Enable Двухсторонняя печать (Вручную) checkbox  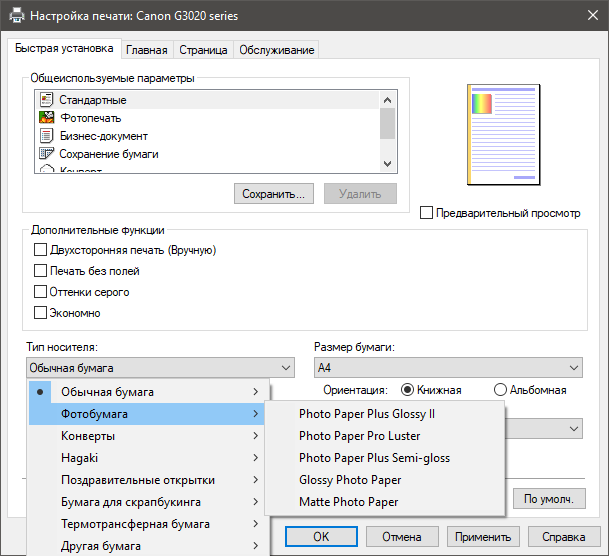(x=40, y=250)
